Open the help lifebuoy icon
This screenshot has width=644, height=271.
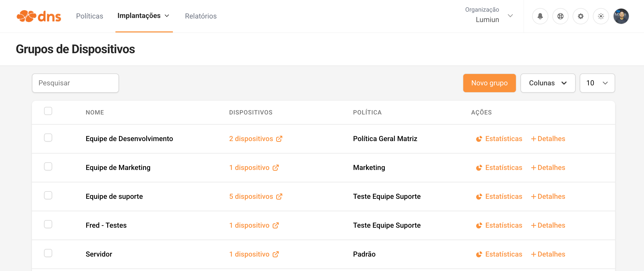[560, 16]
